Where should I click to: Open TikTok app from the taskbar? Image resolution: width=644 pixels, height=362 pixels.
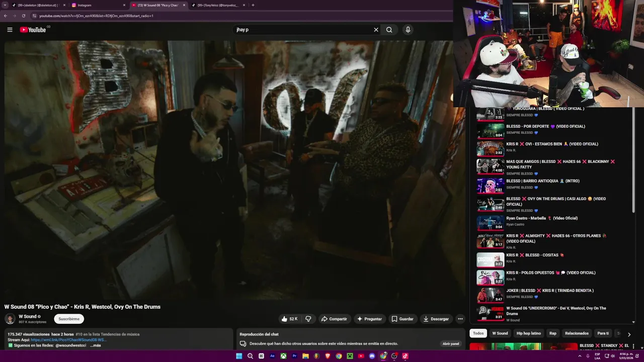(405, 356)
